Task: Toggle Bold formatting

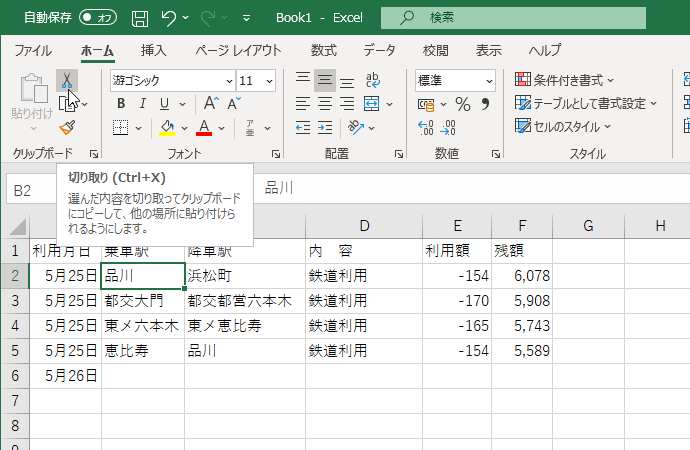Action: click(121, 104)
